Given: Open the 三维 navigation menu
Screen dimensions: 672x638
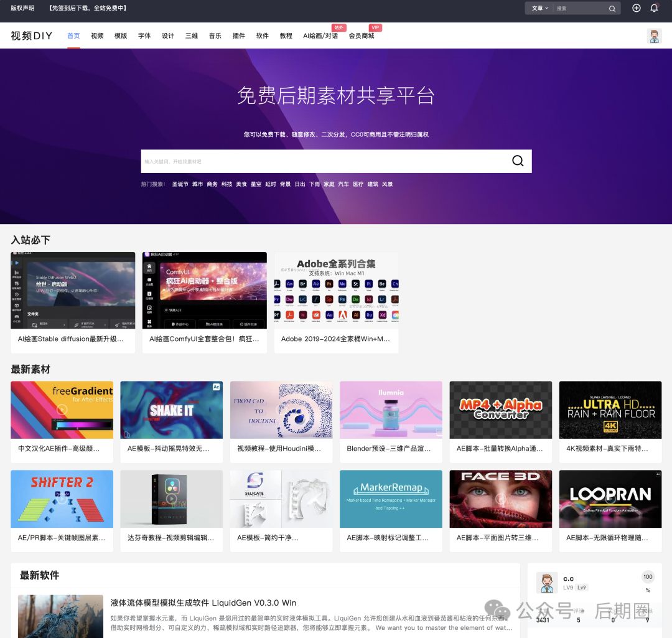Looking at the screenshot, I should point(191,35).
